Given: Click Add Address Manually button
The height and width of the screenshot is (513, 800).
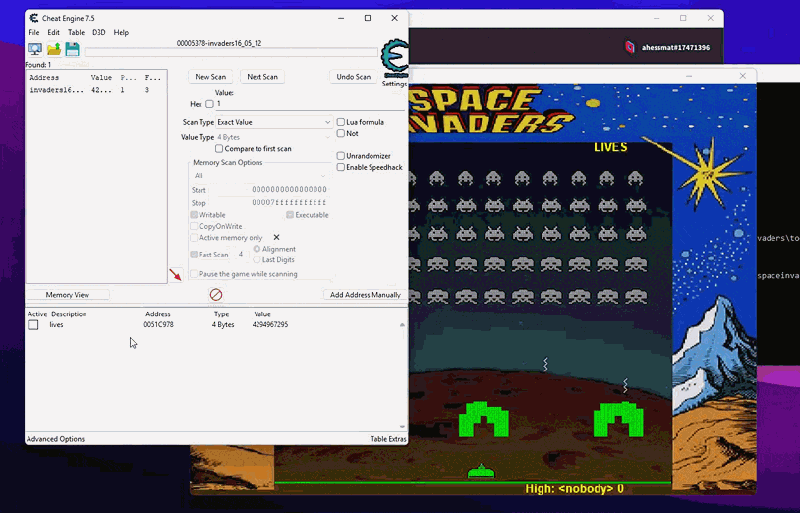Looking at the screenshot, I should [x=365, y=295].
